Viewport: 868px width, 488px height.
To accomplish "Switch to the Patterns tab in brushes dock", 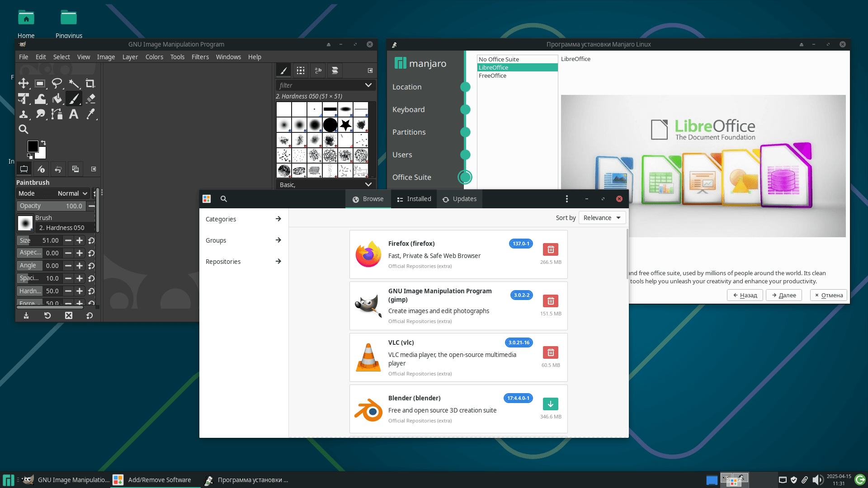I will point(301,70).
